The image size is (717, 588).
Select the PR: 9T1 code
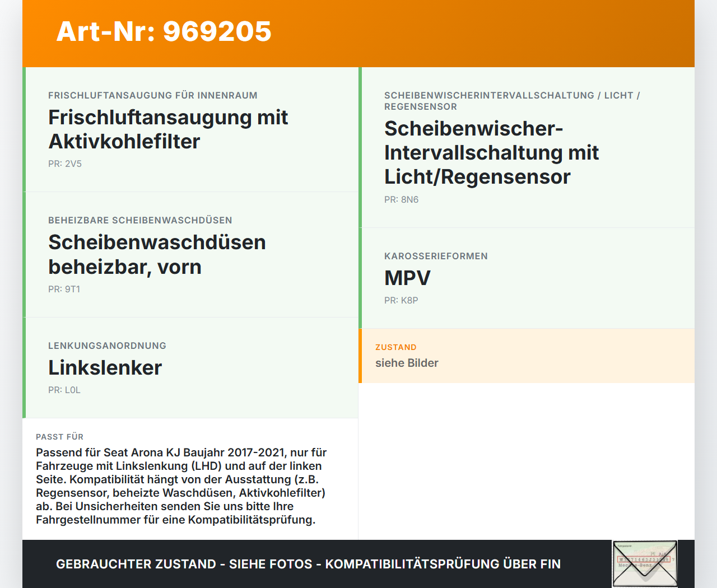[x=64, y=290]
